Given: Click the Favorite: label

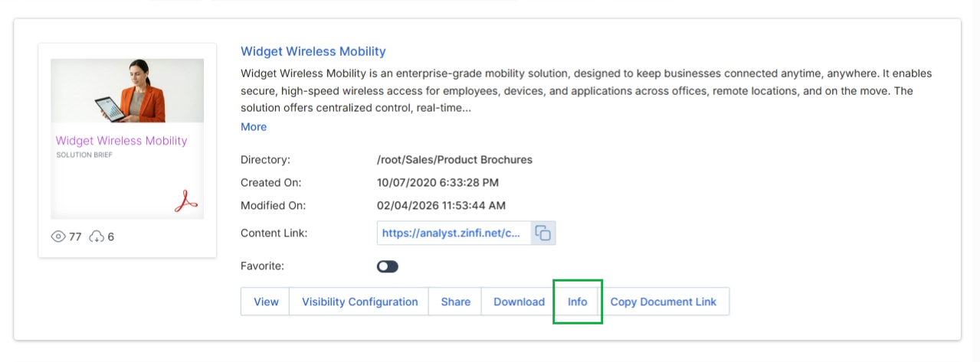Looking at the screenshot, I should coord(262,266).
